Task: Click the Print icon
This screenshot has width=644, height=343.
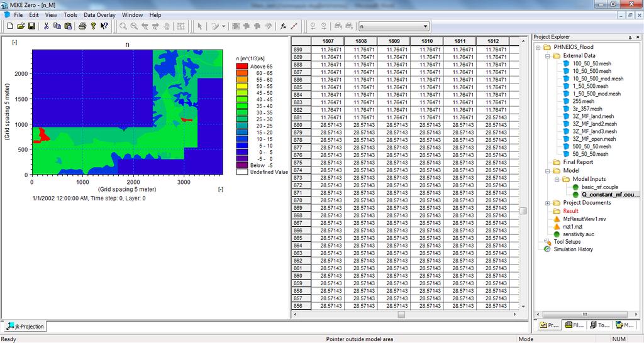Action: (x=82, y=26)
